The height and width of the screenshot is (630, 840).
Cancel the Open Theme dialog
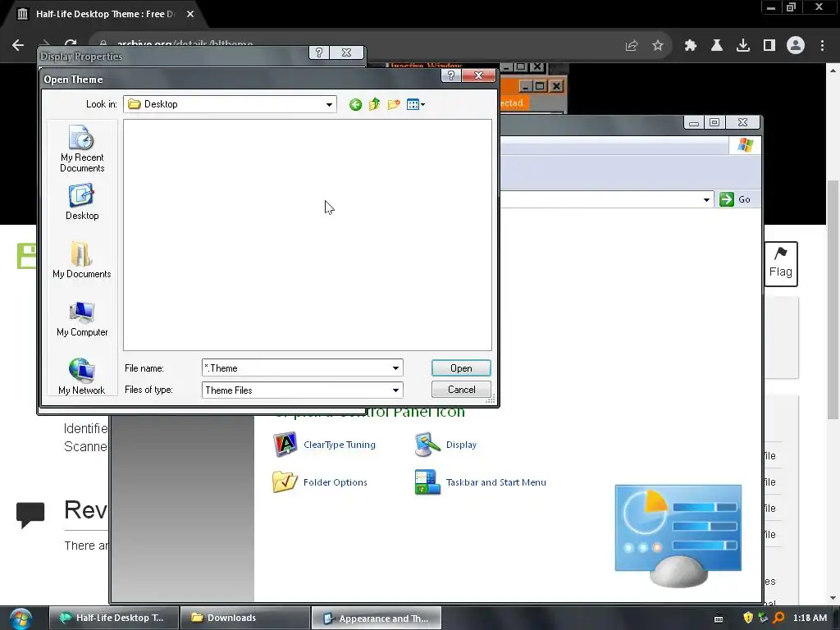pyautogui.click(x=461, y=390)
